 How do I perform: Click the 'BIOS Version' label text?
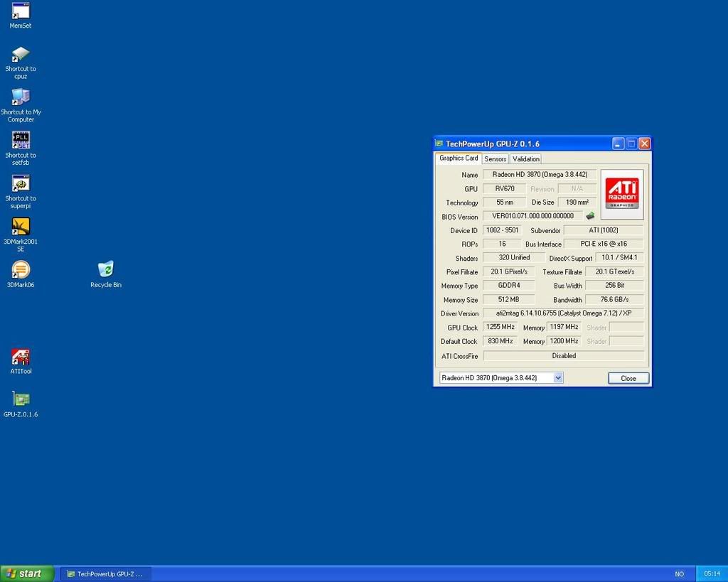[x=460, y=217]
